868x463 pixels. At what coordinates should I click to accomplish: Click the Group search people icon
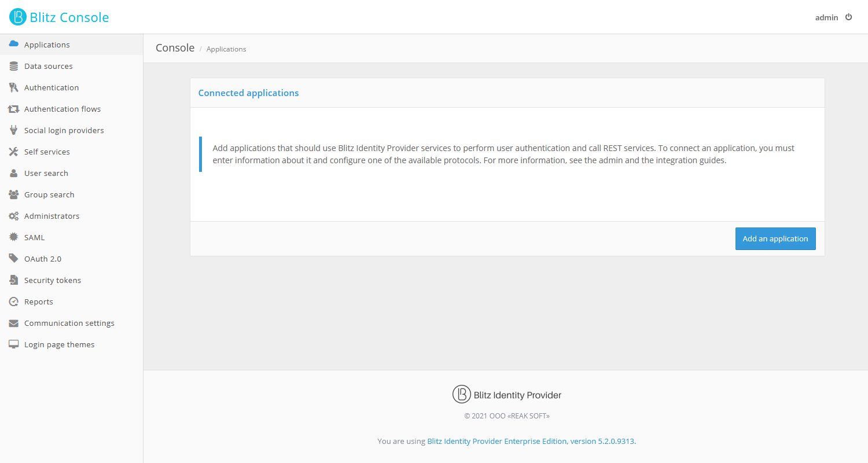14,194
